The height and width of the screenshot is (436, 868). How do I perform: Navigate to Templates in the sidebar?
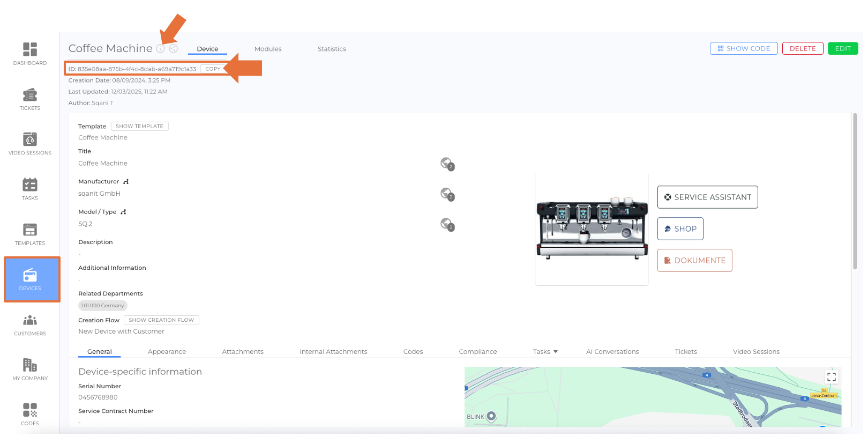(30, 234)
